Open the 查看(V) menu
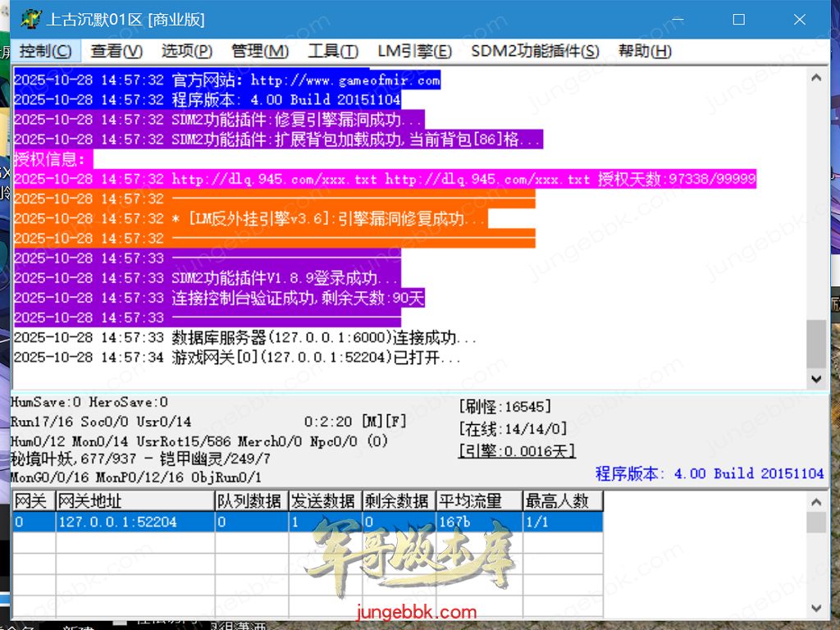Viewport: 840px width, 630px height. tap(116, 51)
